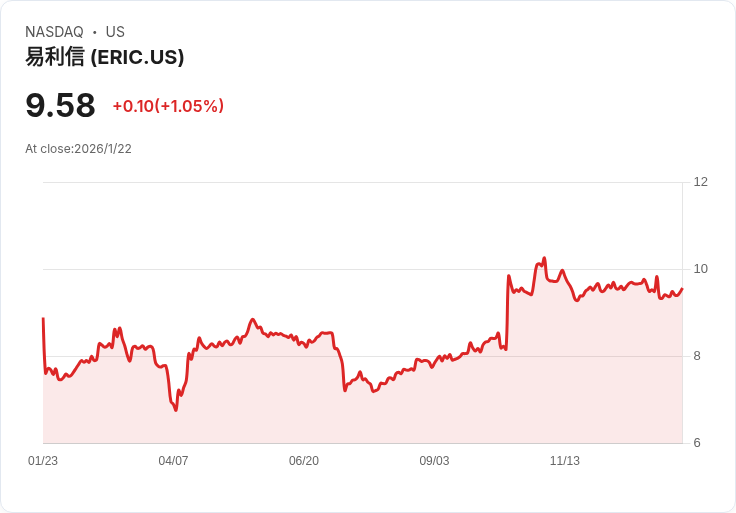This screenshot has height=513, width=736.
Task: Click the steep vertical jump in the price line
Action: point(507,312)
